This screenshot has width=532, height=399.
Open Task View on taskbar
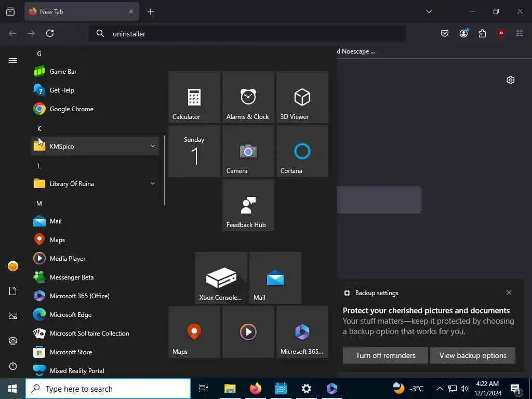[204, 389]
